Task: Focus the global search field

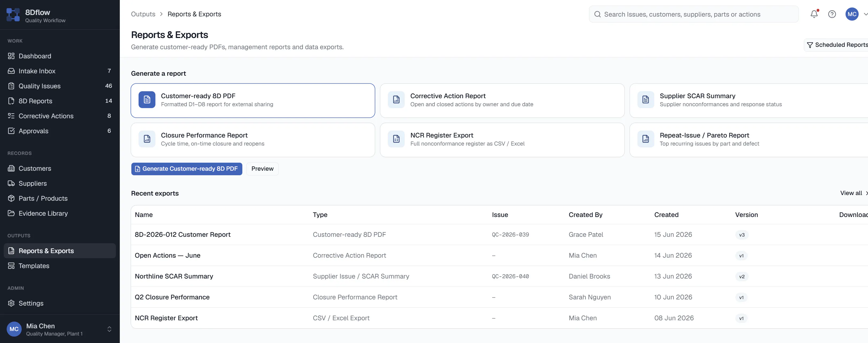Action: [x=693, y=14]
